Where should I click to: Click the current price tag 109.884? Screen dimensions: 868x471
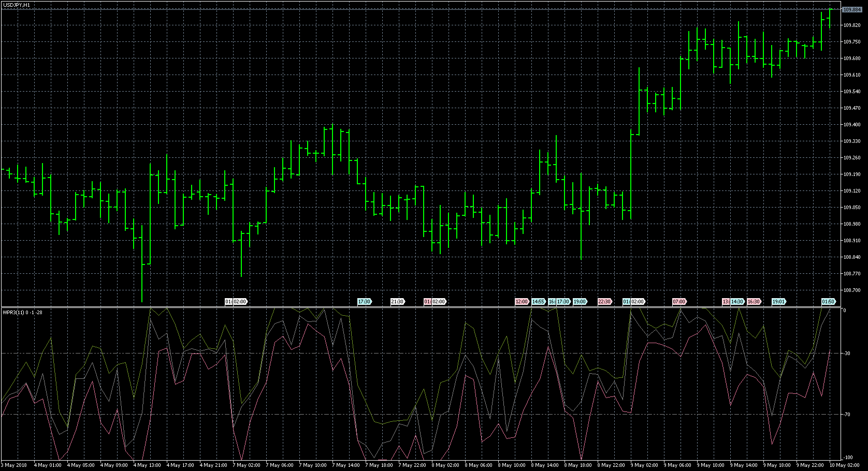coord(852,10)
